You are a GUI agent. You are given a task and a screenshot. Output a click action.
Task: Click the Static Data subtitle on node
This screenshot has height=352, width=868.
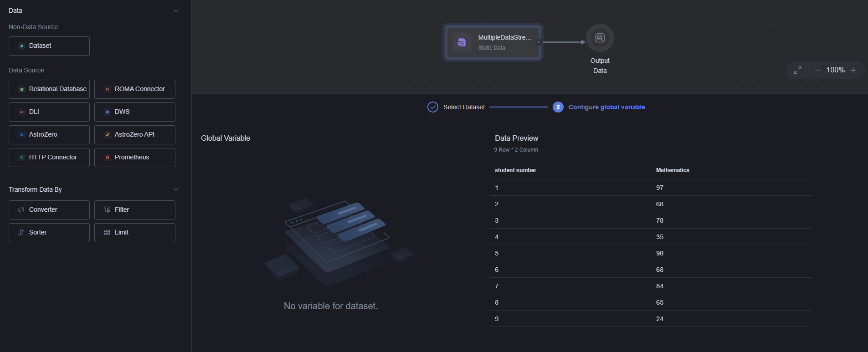(492, 48)
